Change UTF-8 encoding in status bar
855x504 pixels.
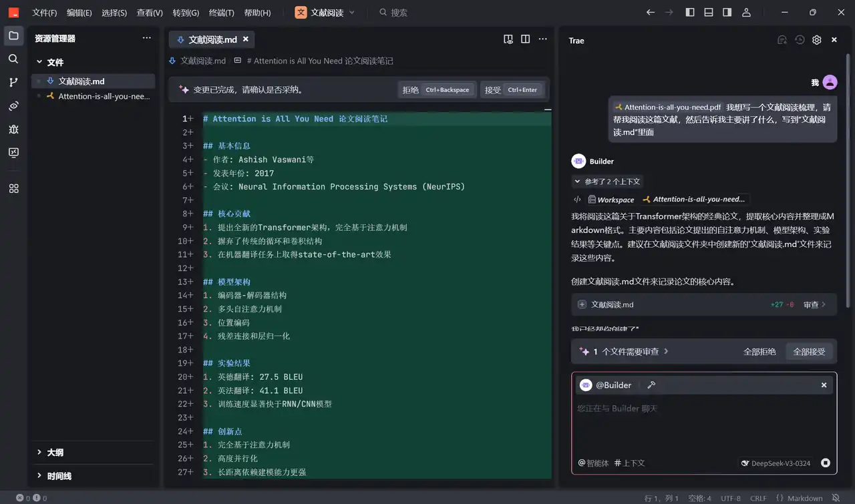[x=730, y=498]
